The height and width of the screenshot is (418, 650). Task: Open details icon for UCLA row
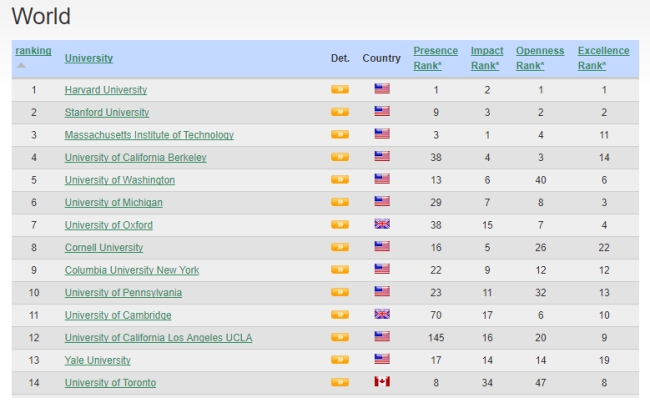(x=340, y=337)
